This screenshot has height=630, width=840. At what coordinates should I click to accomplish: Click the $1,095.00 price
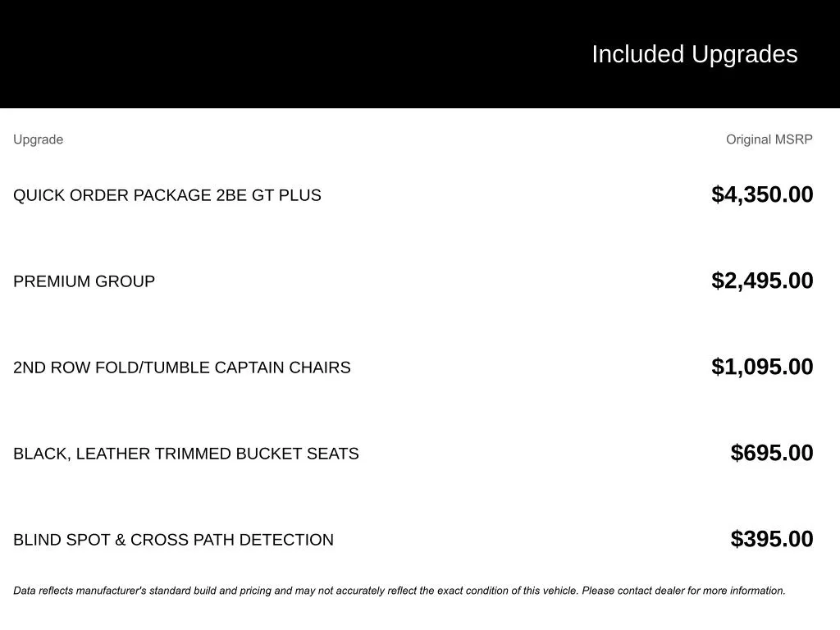(762, 367)
